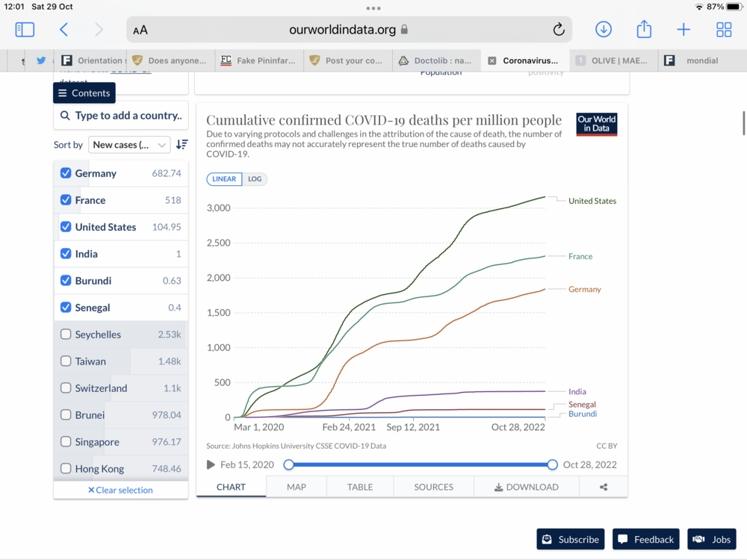
Task: Open the Sort by dropdown
Action: coord(129,145)
